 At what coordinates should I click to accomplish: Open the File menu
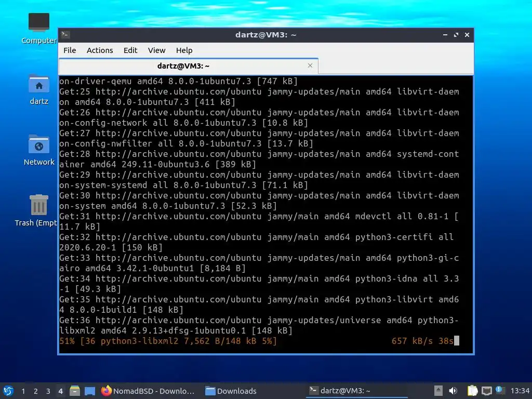(70, 50)
